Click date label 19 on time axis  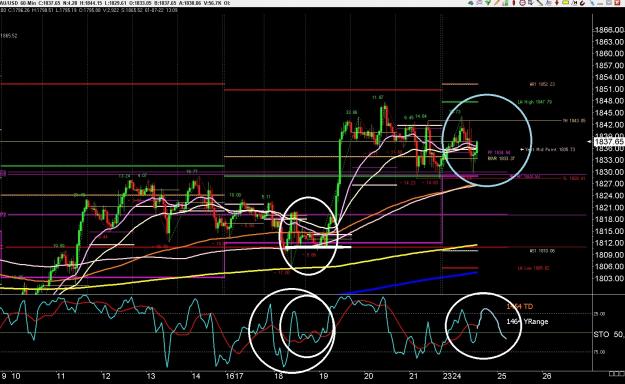coord(324,376)
